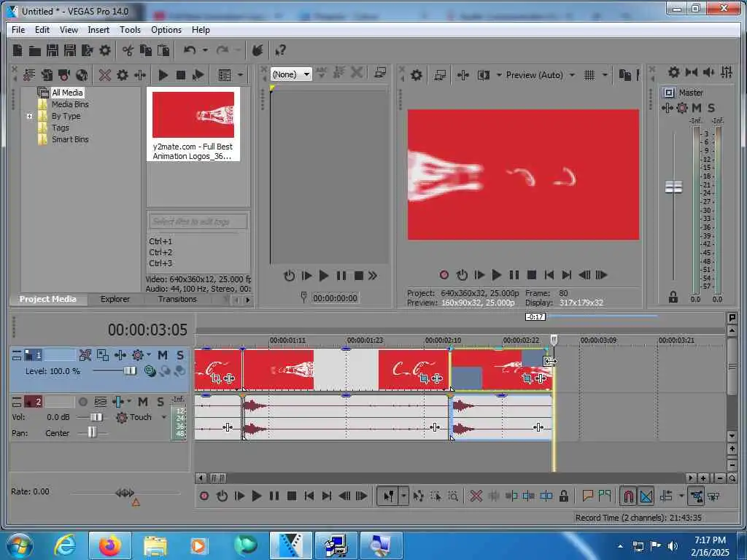Click Invert Track Phase icon on audio track 2
This screenshot has width=747, height=560.
tap(101, 402)
